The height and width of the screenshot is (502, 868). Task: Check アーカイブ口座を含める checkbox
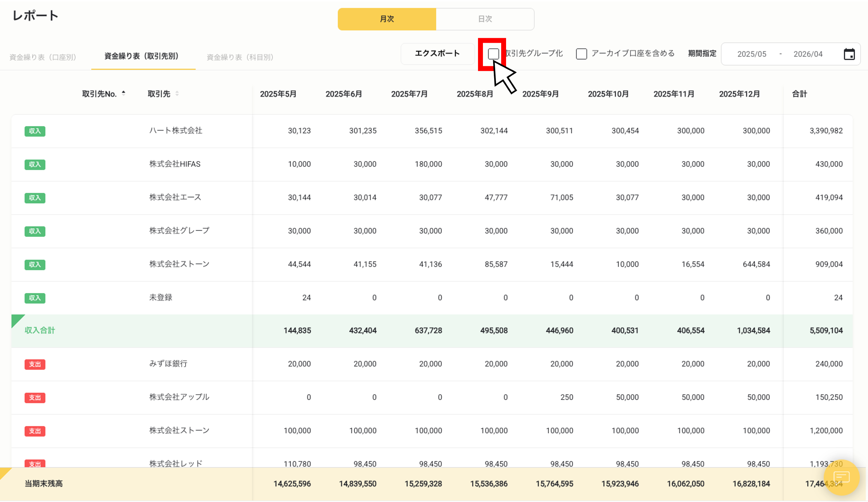[x=581, y=54]
